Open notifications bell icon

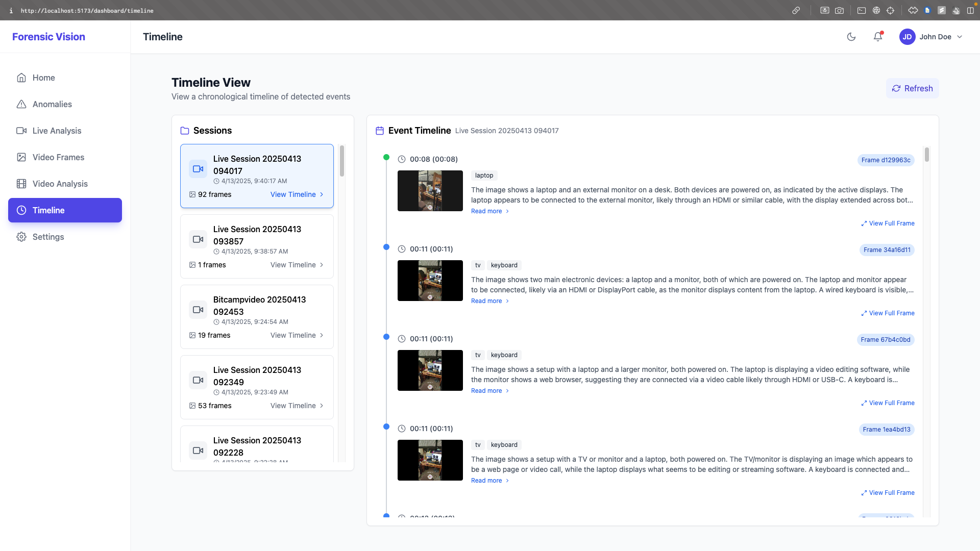(x=877, y=37)
